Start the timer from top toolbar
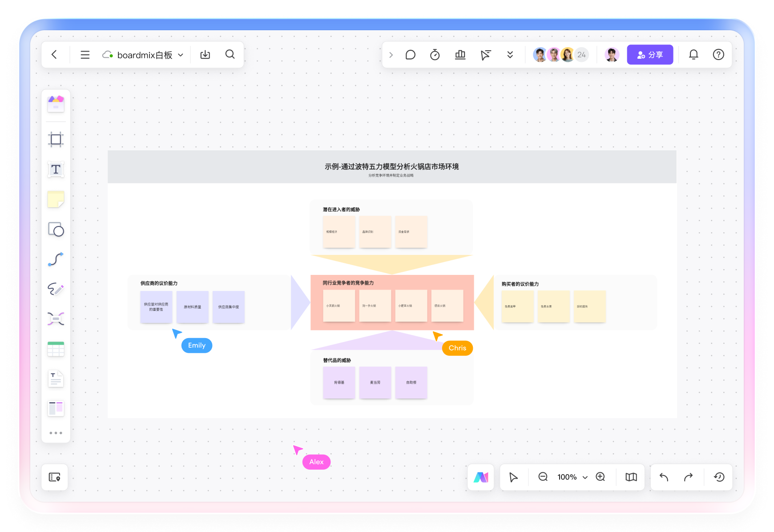 [435, 55]
